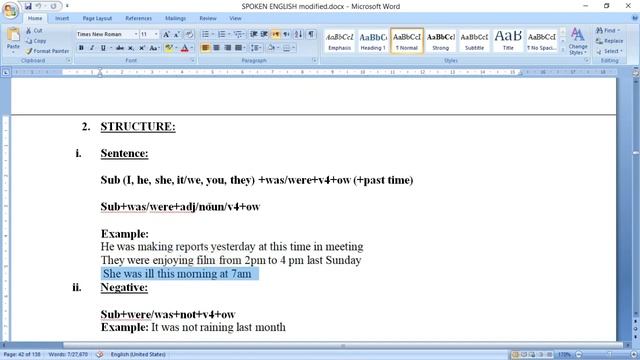Open line spacing options

click(x=257, y=48)
